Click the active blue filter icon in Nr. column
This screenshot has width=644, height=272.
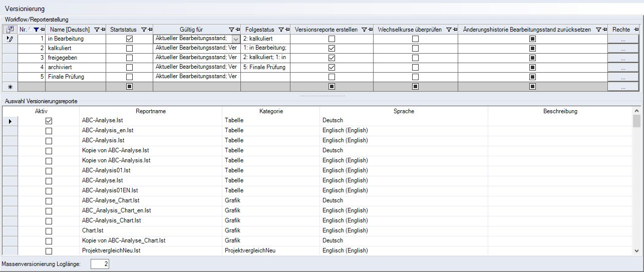(x=36, y=30)
